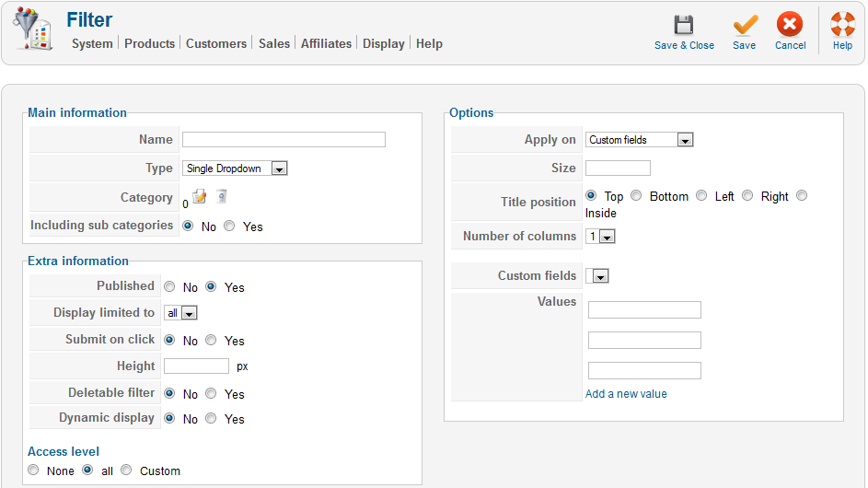Set Deletable filter to Yes
The image size is (868, 488).
(x=211, y=393)
